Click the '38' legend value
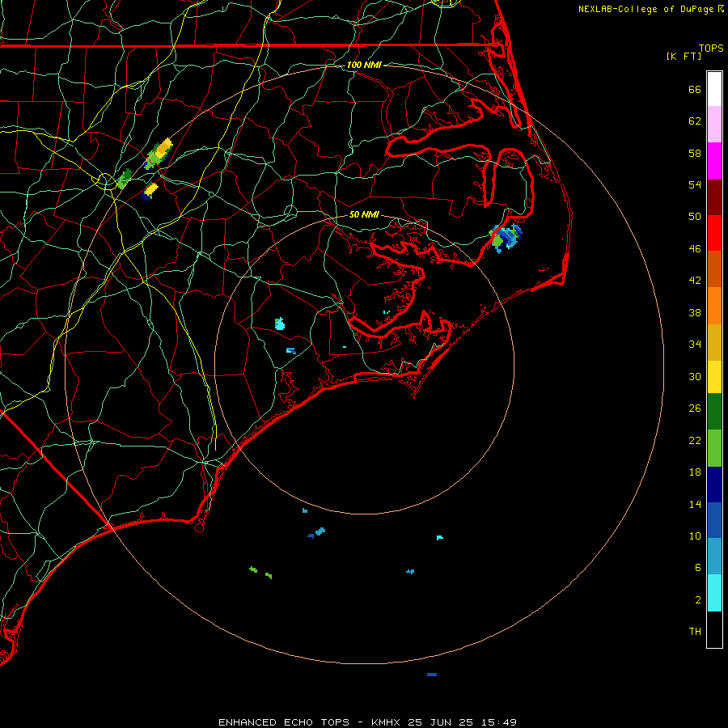The image size is (728, 728). [x=695, y=312]
